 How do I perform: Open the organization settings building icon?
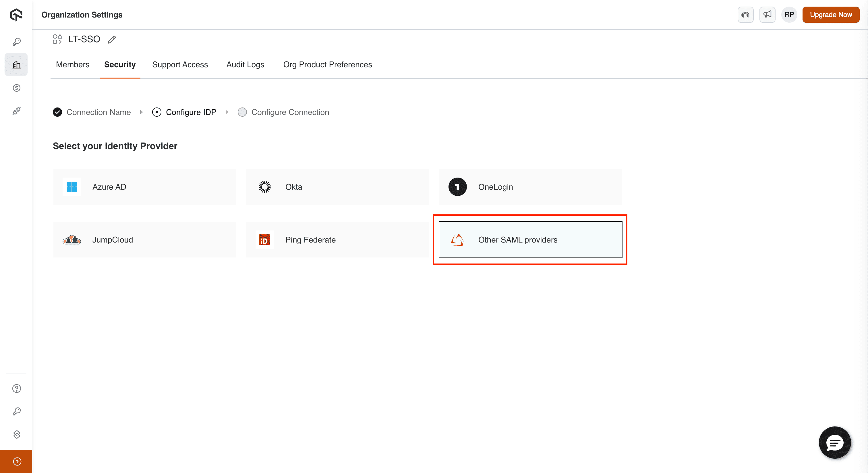click(16, 64)
